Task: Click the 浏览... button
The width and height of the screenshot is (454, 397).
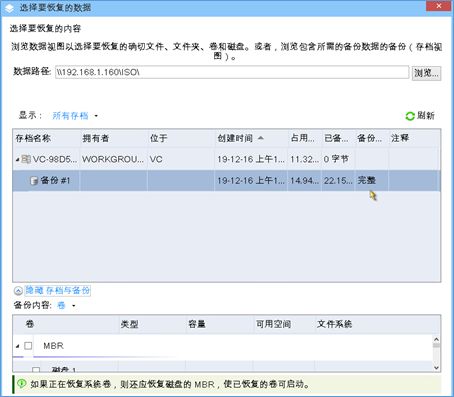Action: (x=426, y=73)
